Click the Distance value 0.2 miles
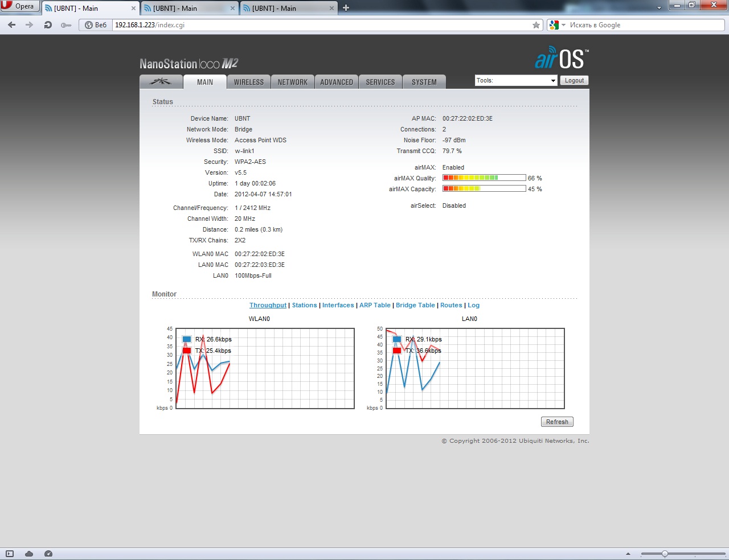 [x=259, y=229]
